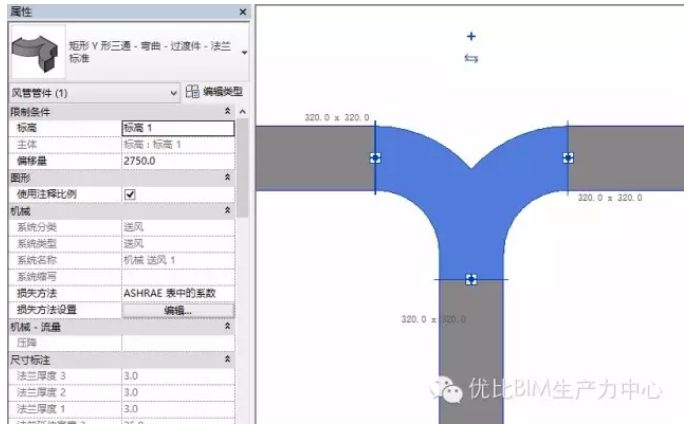
Task: Close the 属性 properties panel
Action: (242, 10)
